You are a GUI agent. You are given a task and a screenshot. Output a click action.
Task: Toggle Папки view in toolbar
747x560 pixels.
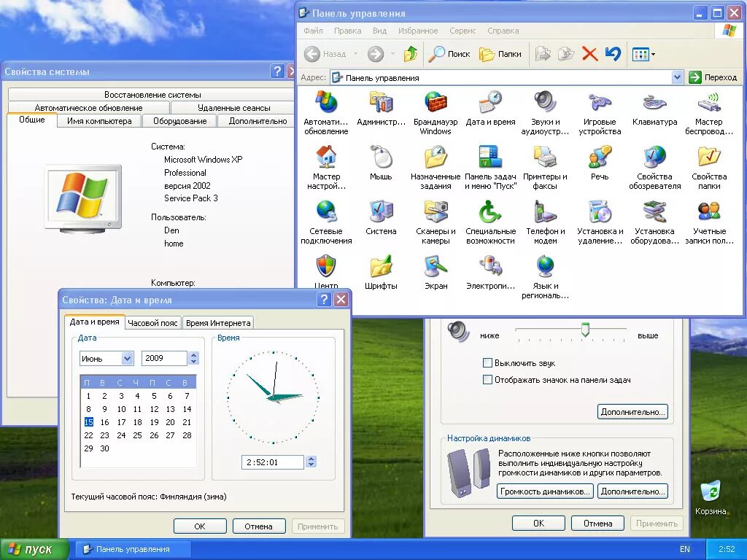pyautogui.click(x=500, y=54)
